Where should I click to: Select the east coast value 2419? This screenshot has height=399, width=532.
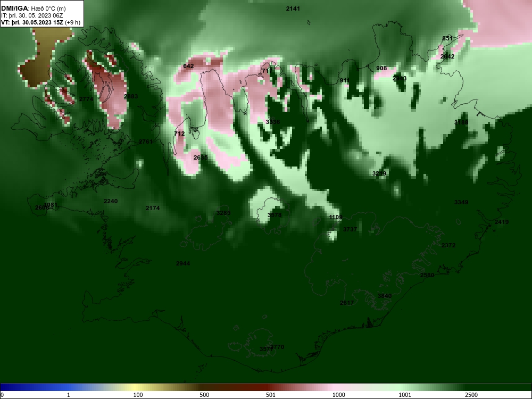click(502, 222)
